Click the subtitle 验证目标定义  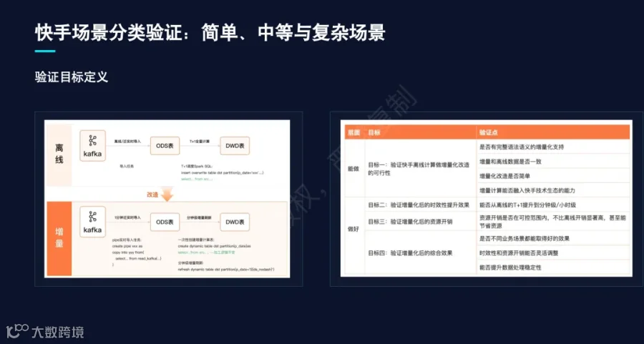[x=72, y=77]
